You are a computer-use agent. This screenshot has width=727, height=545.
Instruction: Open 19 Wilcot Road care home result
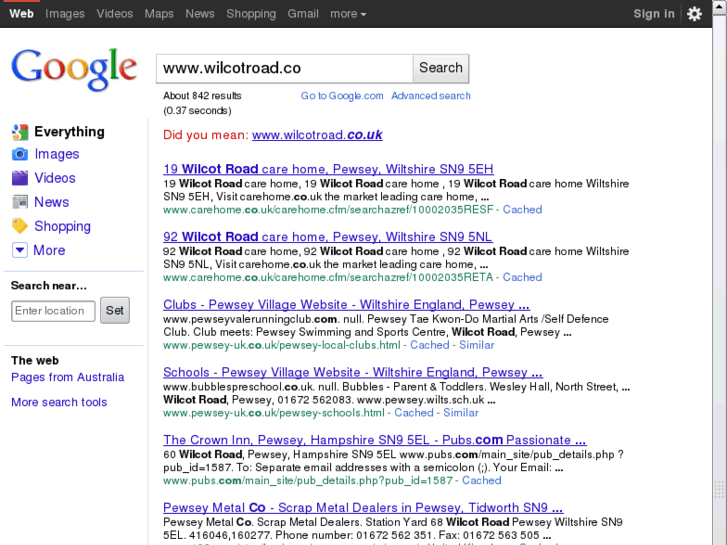[x=328, y=169]
